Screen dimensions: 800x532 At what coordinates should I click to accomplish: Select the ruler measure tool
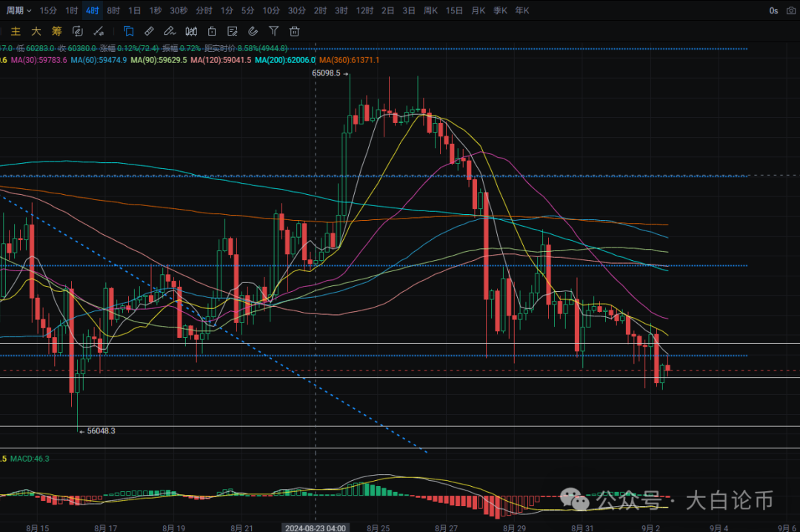(x=149, y=32)
